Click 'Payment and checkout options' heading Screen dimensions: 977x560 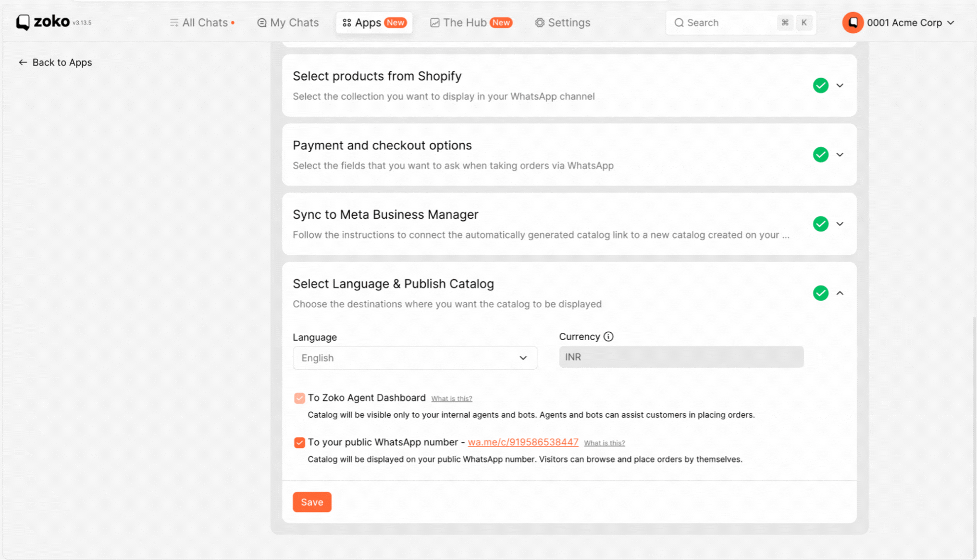[x=382, y=145]
